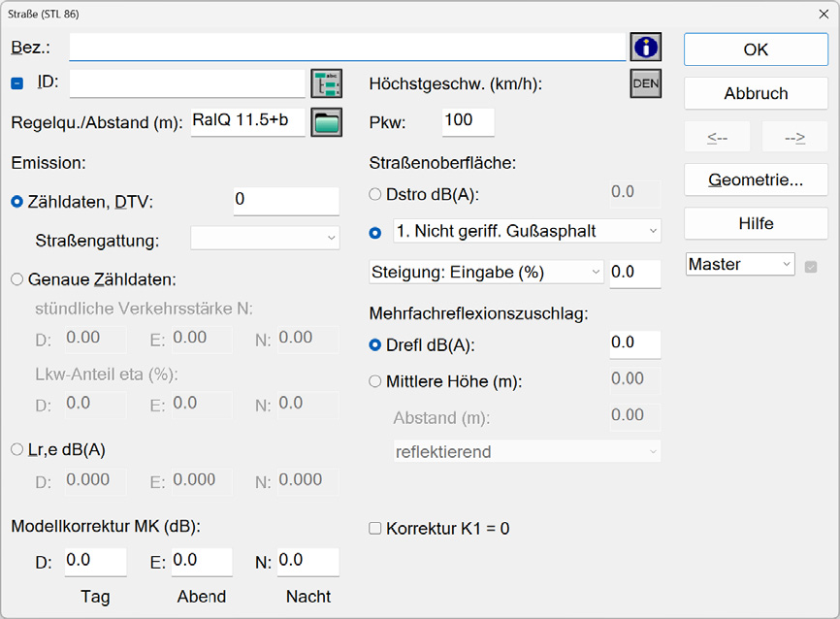
Task: Toggle the blue ID checkbox
Action: [17, 83]
